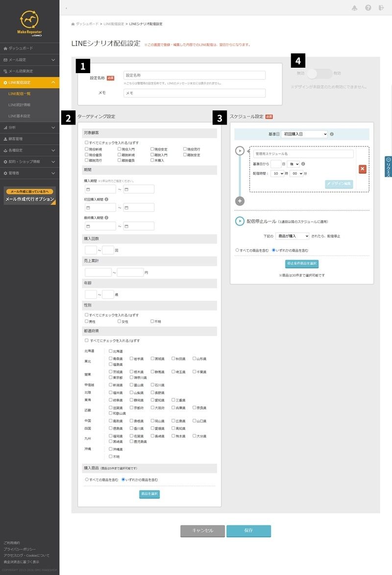Click the play circle above the schedule timeline
The width and height of the screenshot is (392, 575).
(x=240, y=151)
